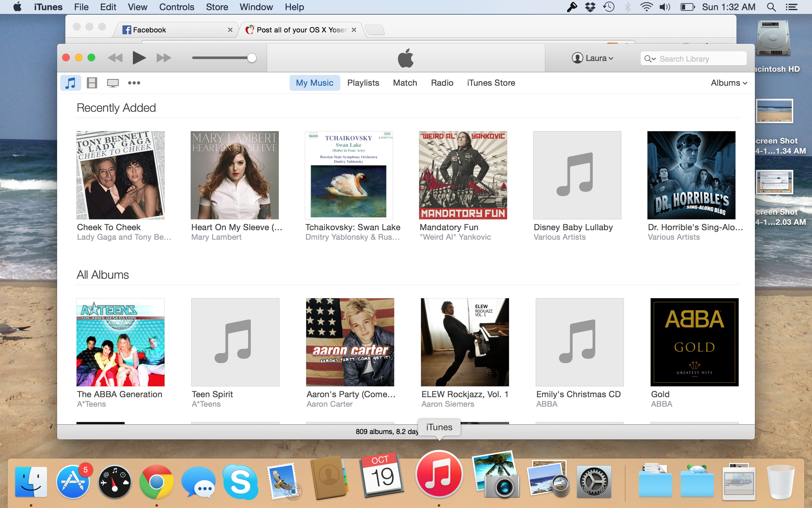Go to the Radio tab
The height and width of the screenshot is (508, 812).
(x=442, y=83)
